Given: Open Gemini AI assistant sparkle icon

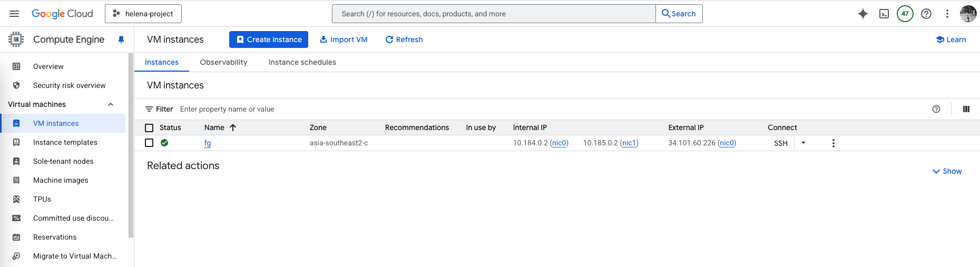Looking at the screenshot, I should (x=863, y=14).
